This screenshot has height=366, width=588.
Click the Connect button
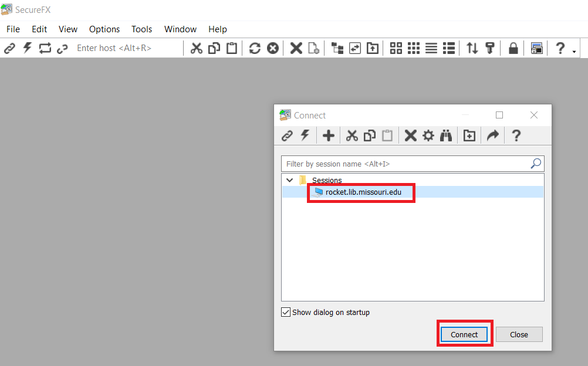click(464, 334)
